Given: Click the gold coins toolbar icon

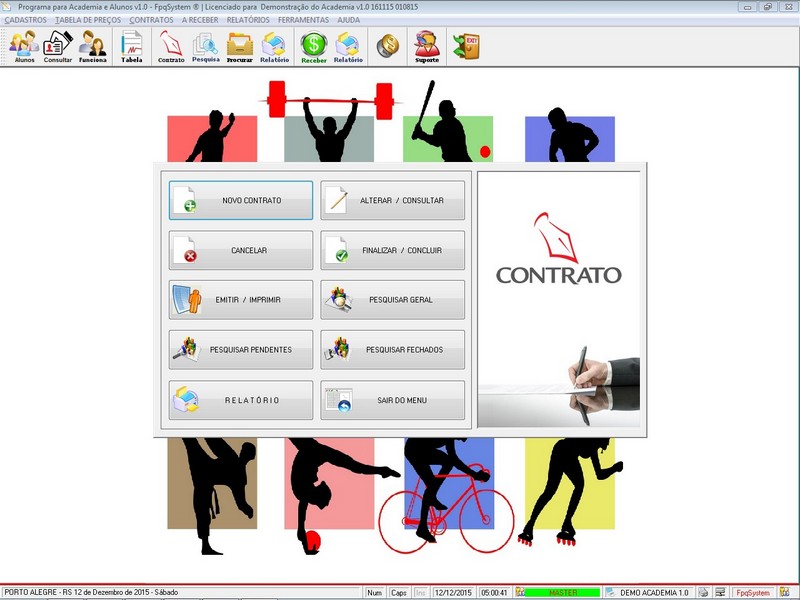Looking at the screenshot, I should [388, 46].
